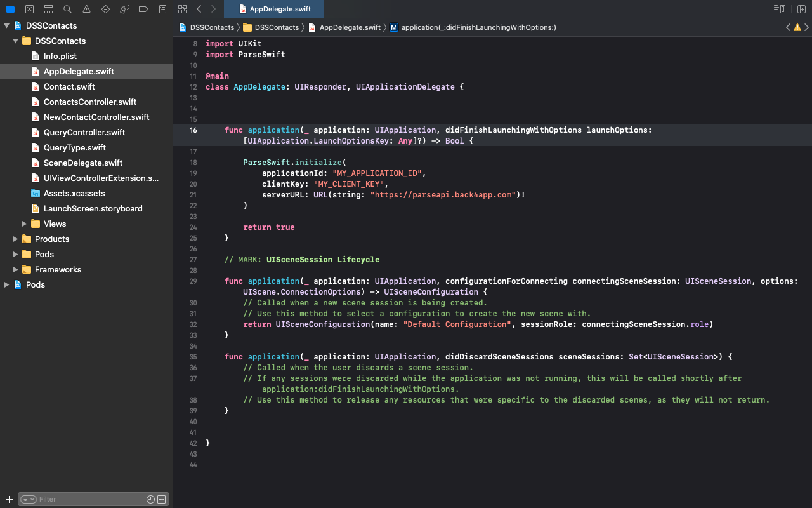
Task: Expand the Views folder
Action: [24, 224]
